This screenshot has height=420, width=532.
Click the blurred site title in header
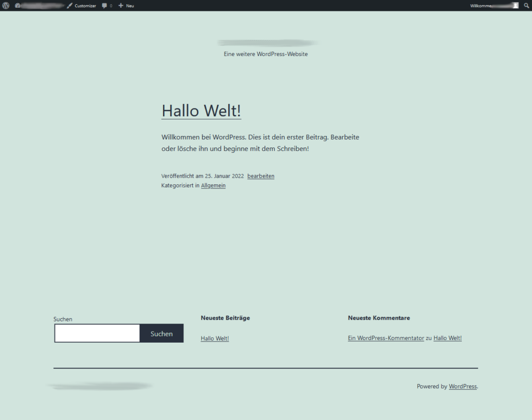(x=268, y=43)
